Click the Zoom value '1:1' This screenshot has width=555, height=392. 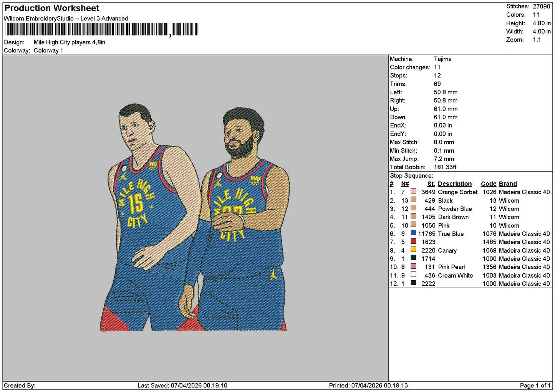coord(537,40)
